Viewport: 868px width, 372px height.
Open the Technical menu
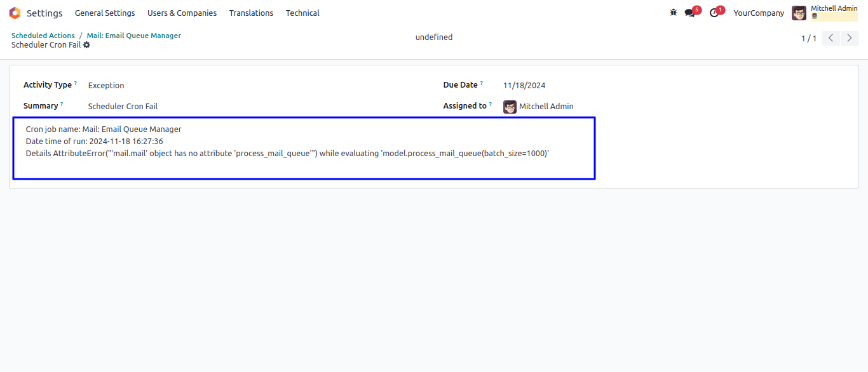coord(302,13)
